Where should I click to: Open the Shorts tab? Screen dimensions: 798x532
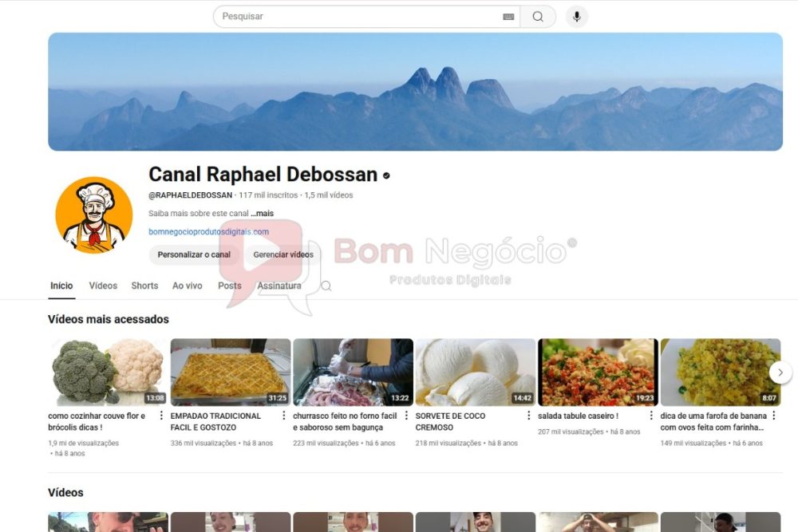click(144, 286)
